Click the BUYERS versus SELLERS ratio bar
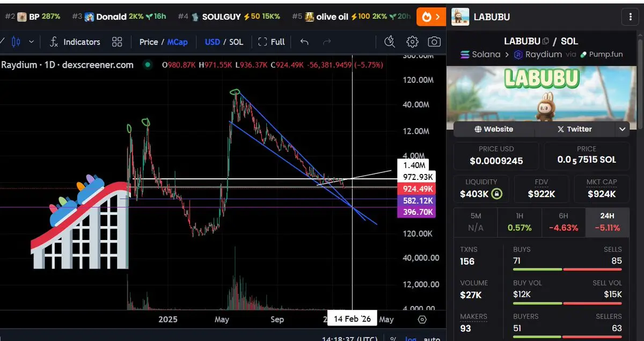This screenshot has width=644, height=341. [567, 337]
